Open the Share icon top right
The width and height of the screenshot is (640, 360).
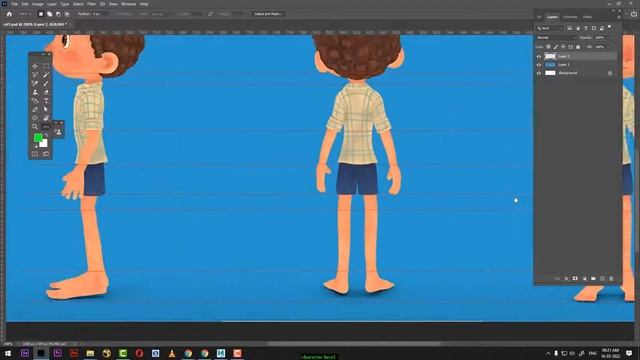pos(634,14)
